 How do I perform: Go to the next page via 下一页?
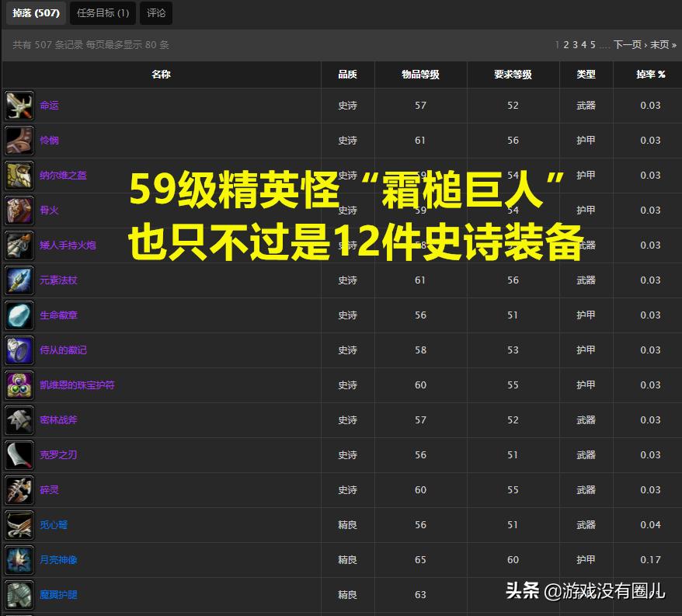(x=629, y=44)
